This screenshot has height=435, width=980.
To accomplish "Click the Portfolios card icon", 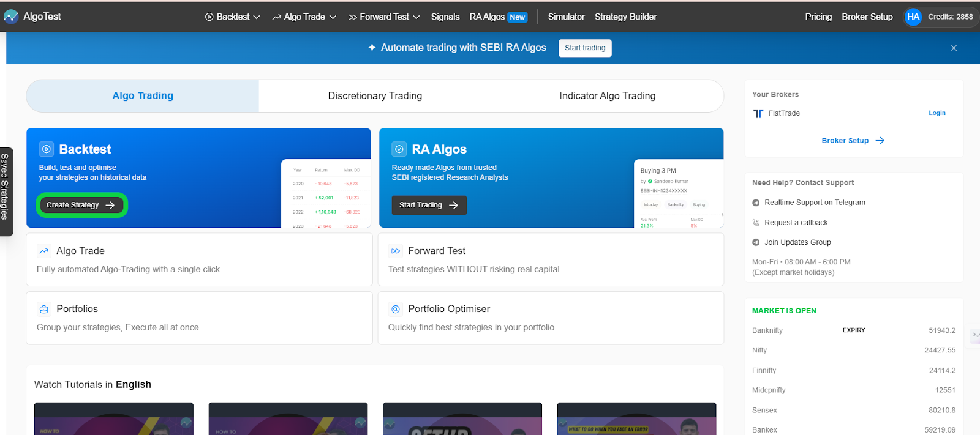I will tap(44, 309).
